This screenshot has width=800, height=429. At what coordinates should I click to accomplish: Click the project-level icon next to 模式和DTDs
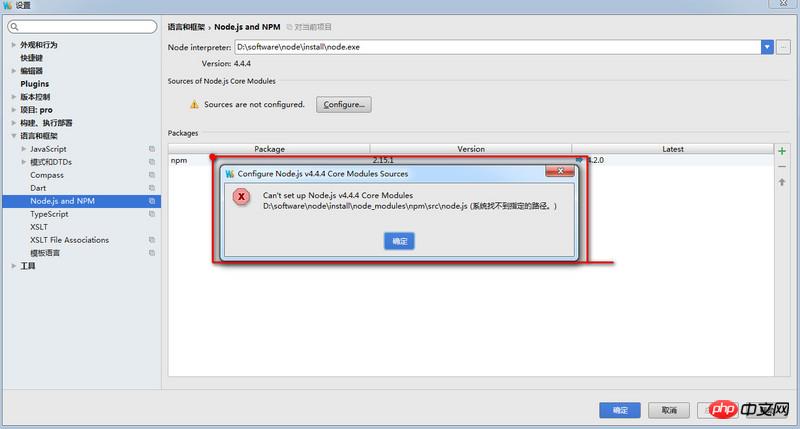[x=152, y=162]
